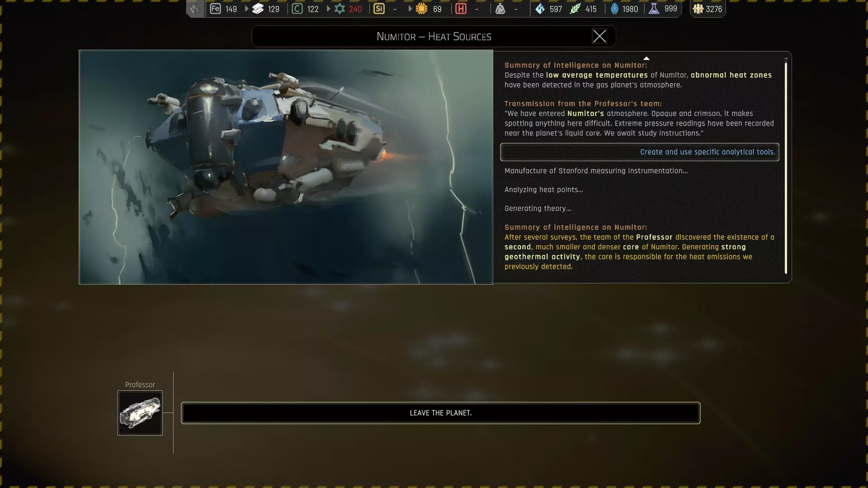Click the polymer gear resource icon
This screenshot has width=868, height=488.
click(x=340, y=9)
